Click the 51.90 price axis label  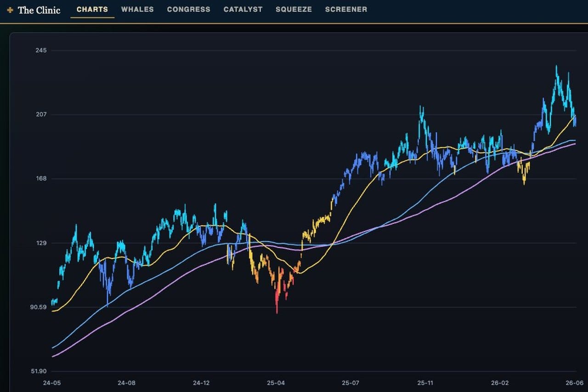pos(39,371)
